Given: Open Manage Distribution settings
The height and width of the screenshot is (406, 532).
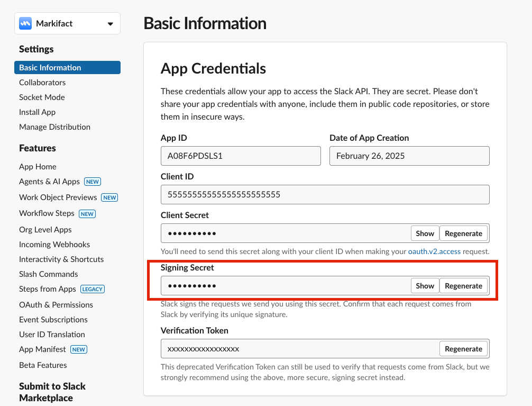Looking at the screenshot, I should [x=54, y=127].
